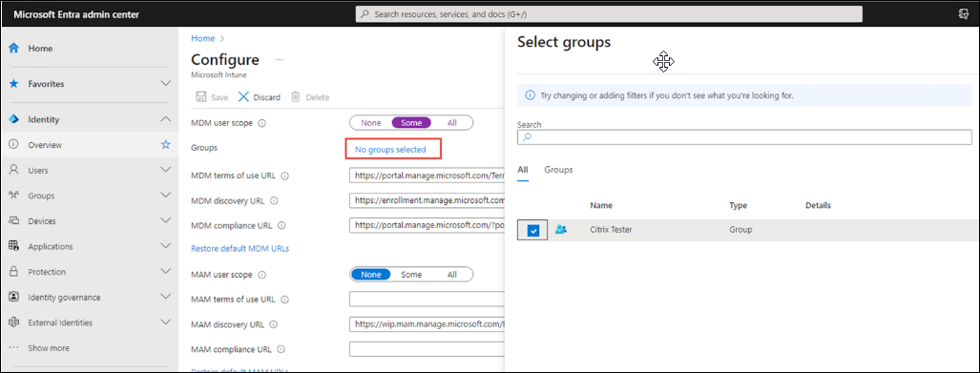980x373 pixels.
Task: Pin Overview with the star icon
Action: coord(166,144)
